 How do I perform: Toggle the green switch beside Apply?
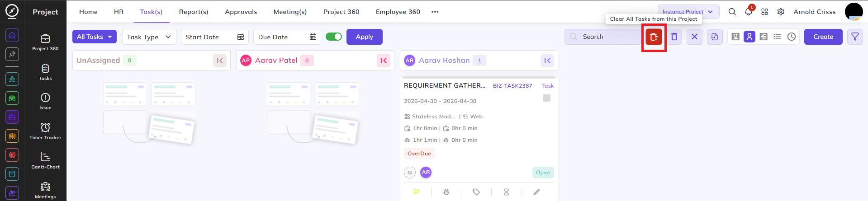(x=334, y=37)
